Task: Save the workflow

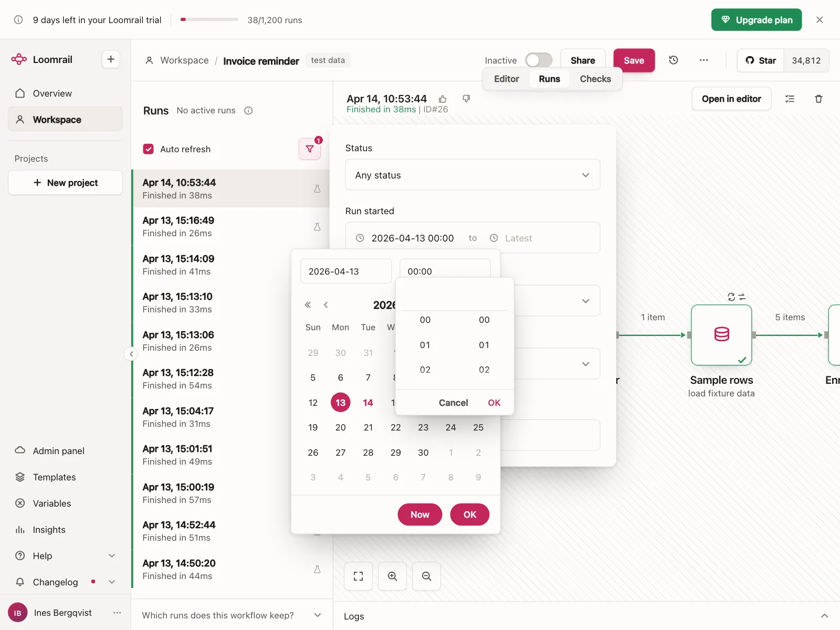Action: pos(634,60)
